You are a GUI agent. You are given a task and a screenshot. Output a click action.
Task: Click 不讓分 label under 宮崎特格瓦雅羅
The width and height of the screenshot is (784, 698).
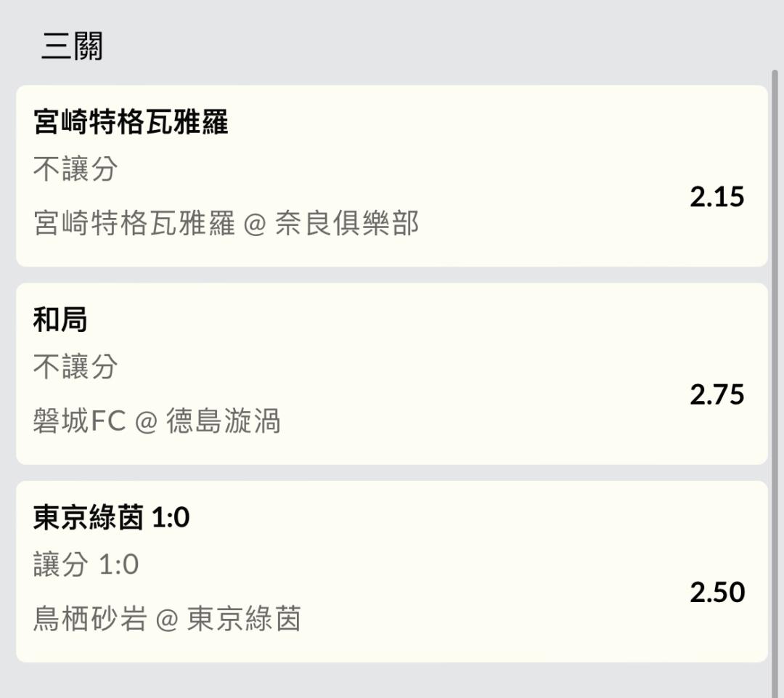(x=75, y=169)
